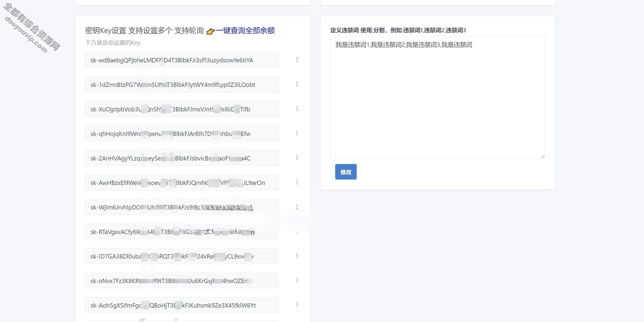This screenshot has height=322, width=644.
Task: Click the key field starting sk-1dZrroBtzPG7W
Action: coord(182,84)
